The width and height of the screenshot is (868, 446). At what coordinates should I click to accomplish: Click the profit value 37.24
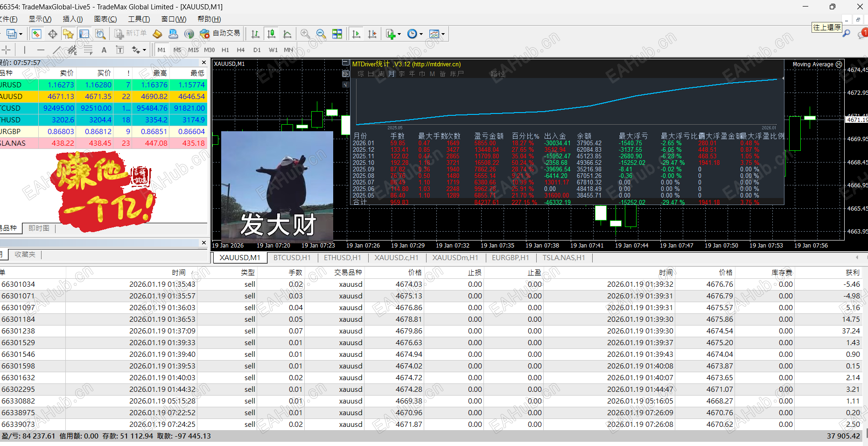pos(851,331)
